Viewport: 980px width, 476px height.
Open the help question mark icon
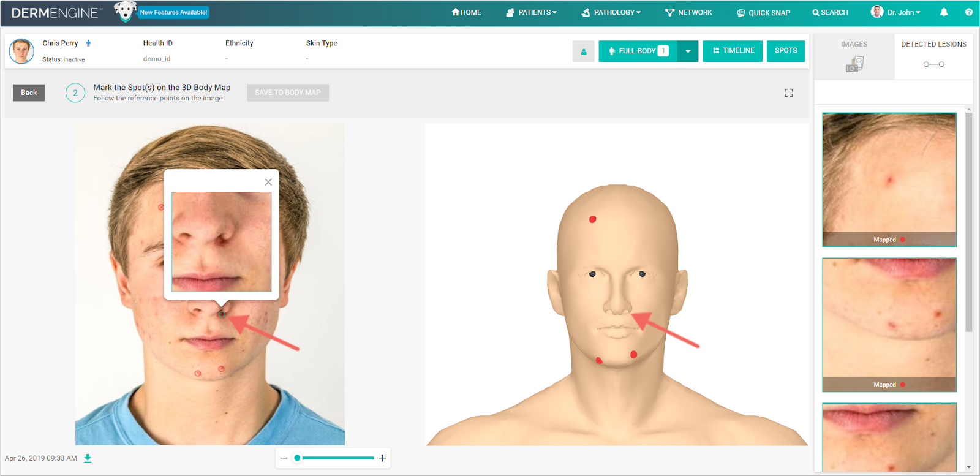(968, 12)
